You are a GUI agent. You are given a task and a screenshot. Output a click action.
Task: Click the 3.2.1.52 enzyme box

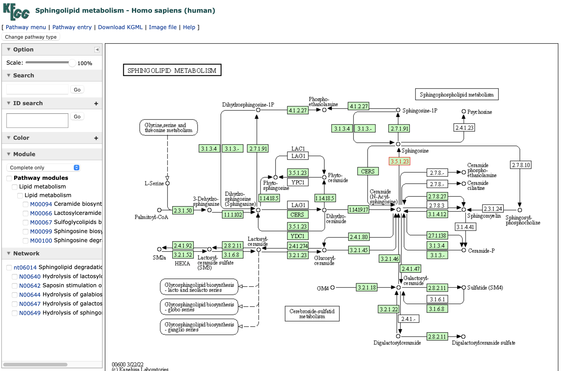tap(183, 255)
